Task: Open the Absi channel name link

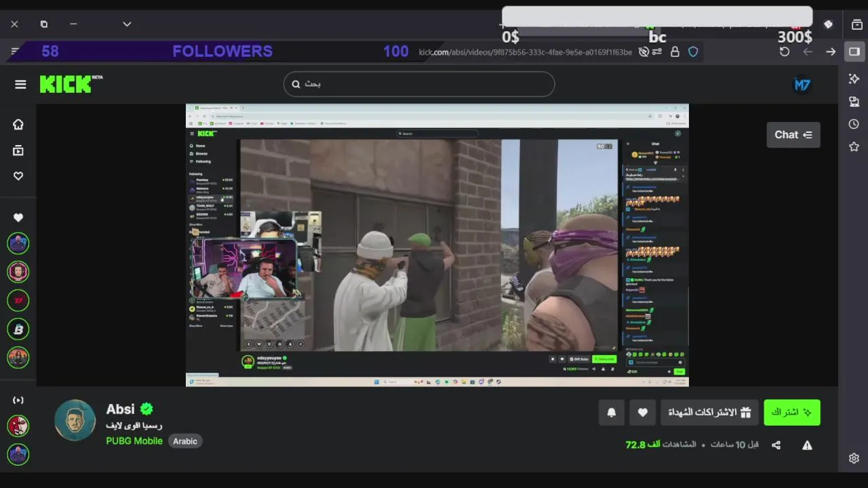Action: coord(120,409)
